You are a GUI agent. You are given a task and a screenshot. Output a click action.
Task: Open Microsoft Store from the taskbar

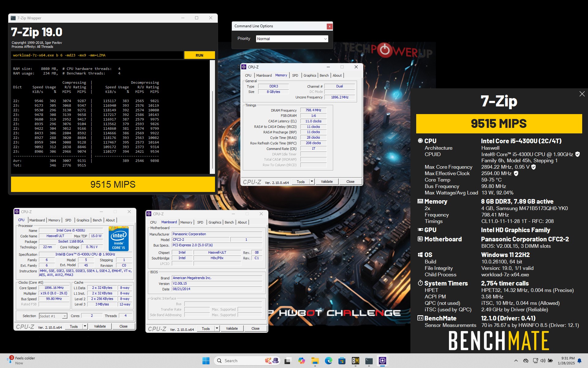click(x=342, y=361)
